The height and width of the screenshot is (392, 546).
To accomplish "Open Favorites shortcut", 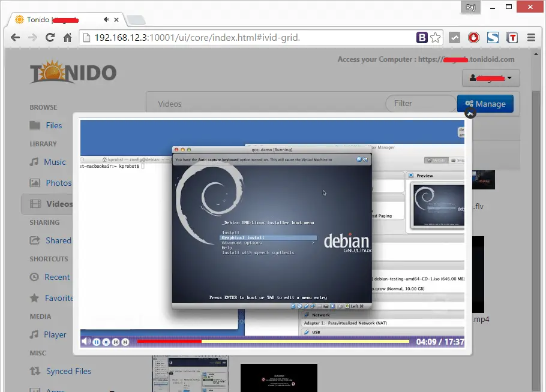I will (x=59, y=298).
